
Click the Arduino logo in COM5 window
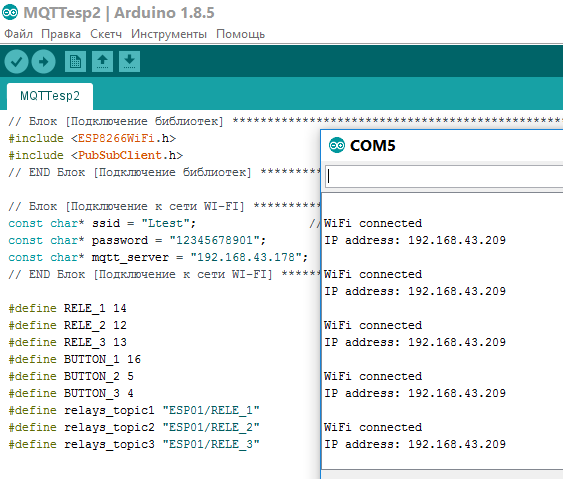tap(337, 145)
